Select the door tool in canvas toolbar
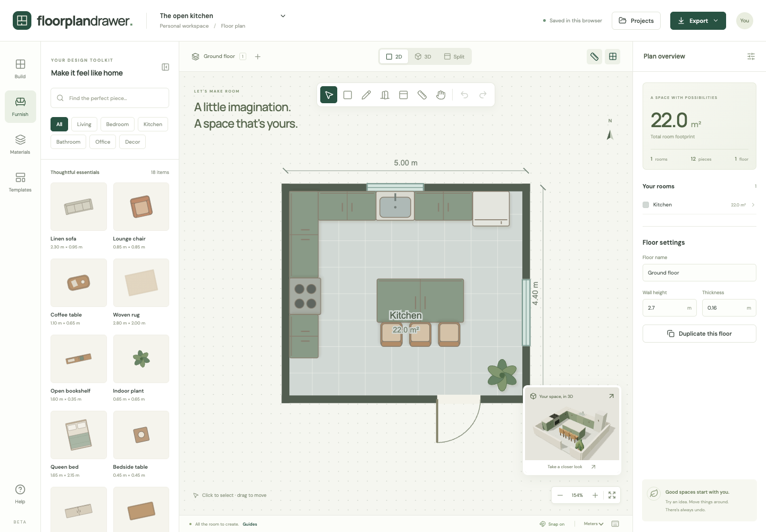 [x=385, y=95]
